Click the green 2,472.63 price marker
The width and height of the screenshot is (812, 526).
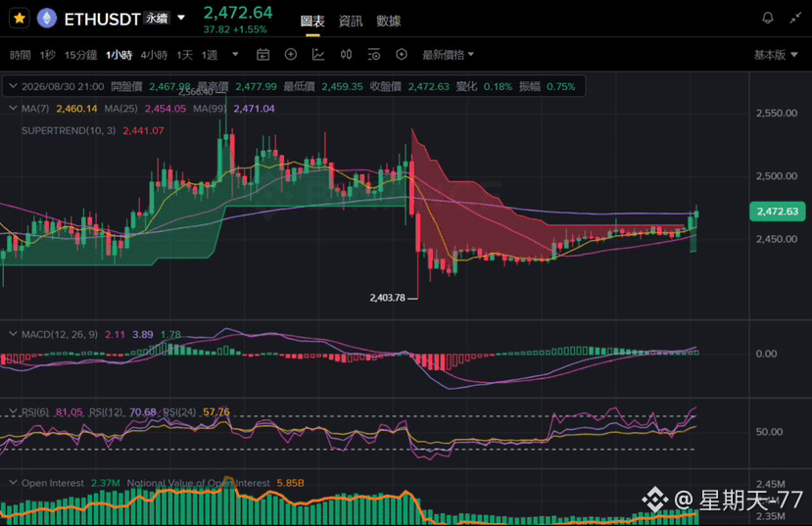coord(778,212)
